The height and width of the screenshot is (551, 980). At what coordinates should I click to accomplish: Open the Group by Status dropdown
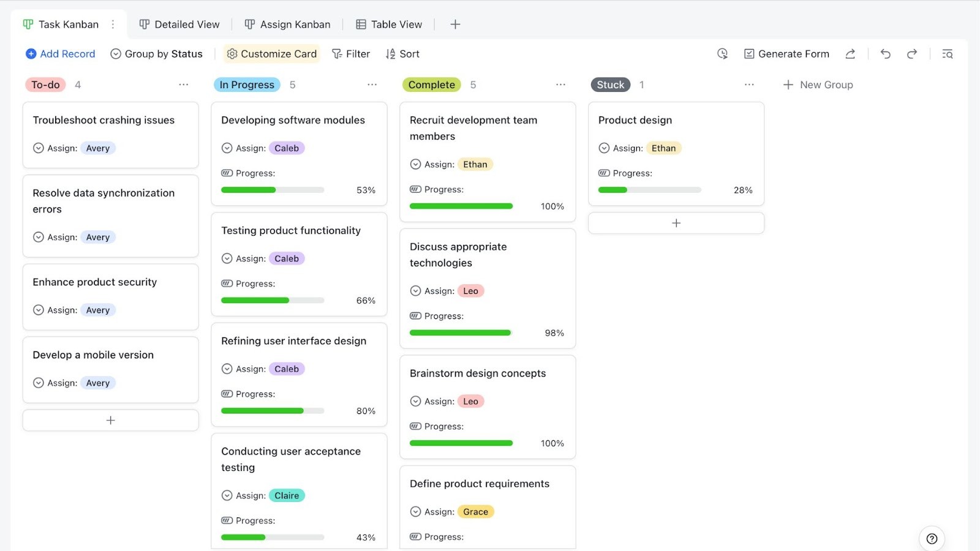(x=156, y=54)
